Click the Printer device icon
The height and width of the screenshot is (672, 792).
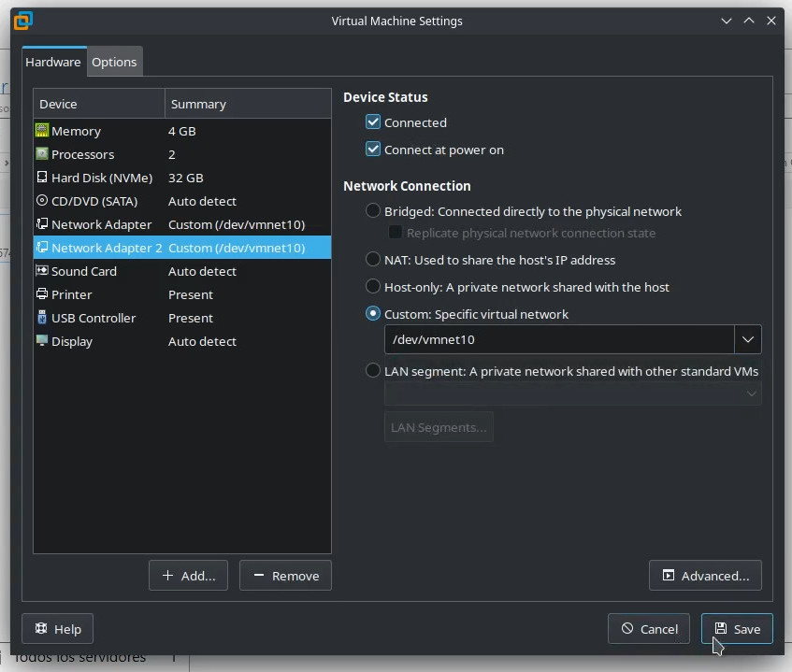coord(42,294)
